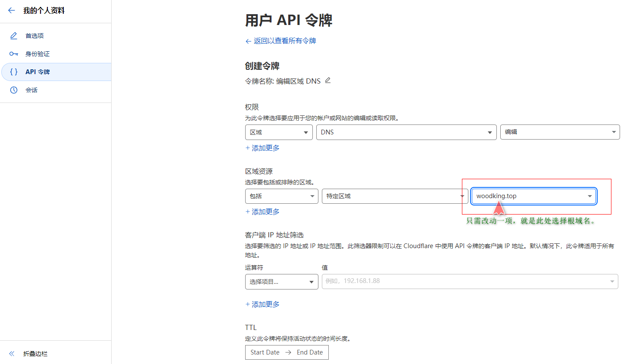Open the woodking.top zone selector
639x364 pixels.
(x=533, y=196)
